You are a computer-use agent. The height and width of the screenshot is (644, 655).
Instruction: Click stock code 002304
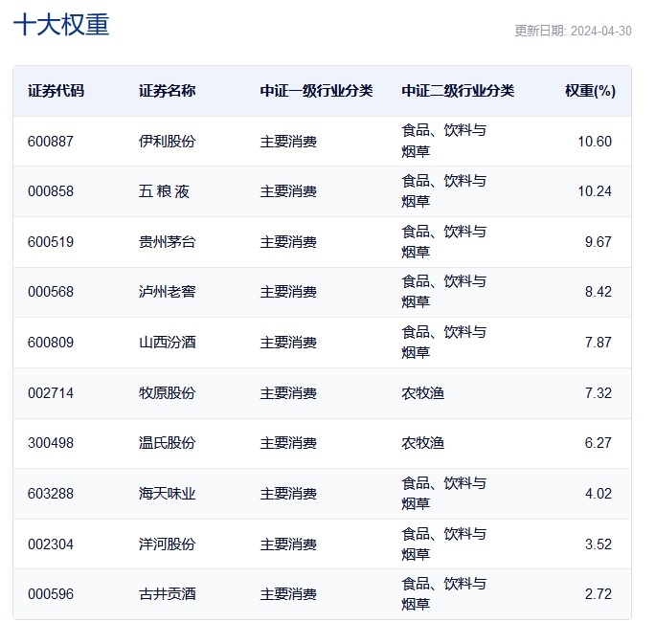[x=51, y=544]
